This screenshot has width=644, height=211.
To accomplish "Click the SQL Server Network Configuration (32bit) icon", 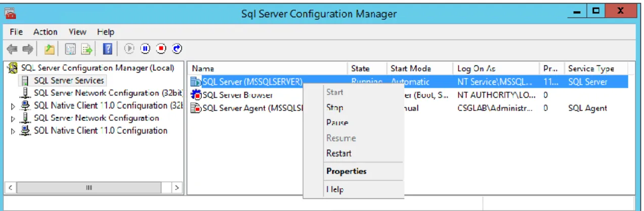I will (x=26, y=93).
